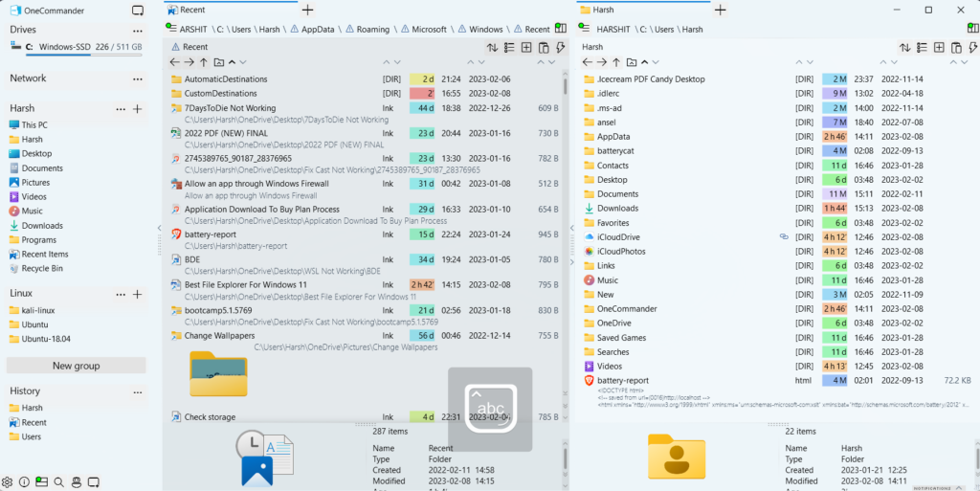Click Users in Harsh pane breadcrumb
The height and width of the screenshot is (491, 980).
[x=664, y=30]
